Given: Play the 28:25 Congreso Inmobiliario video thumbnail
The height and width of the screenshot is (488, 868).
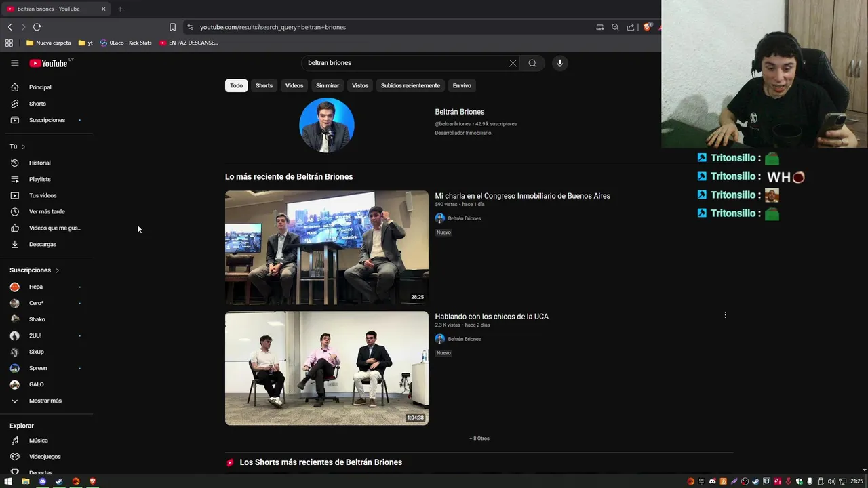Looking at the screenshot, I should click(327, 247).
